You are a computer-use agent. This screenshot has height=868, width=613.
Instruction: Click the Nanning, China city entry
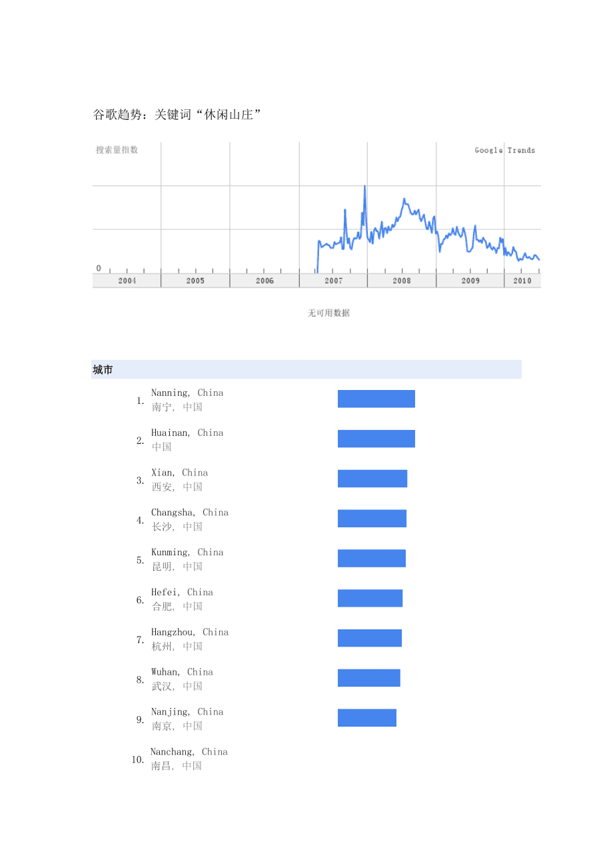pos(187,393)
